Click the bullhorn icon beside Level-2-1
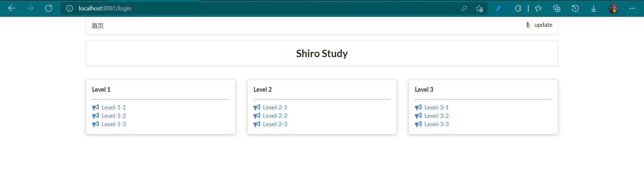The height and width of the screenshot is (172, 644). (x=257, y=107)
